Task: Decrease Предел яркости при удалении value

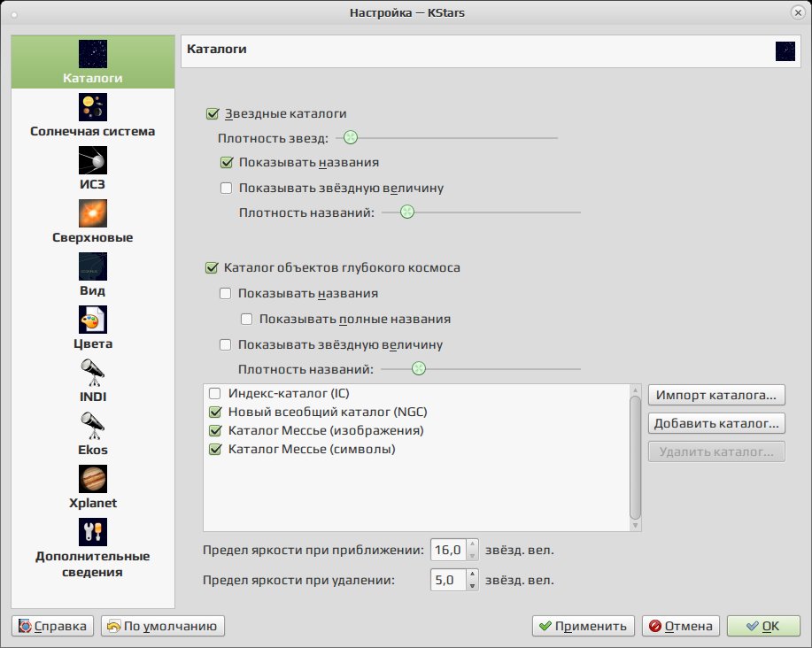Action: pyautogui.click(x=472, y=586)
